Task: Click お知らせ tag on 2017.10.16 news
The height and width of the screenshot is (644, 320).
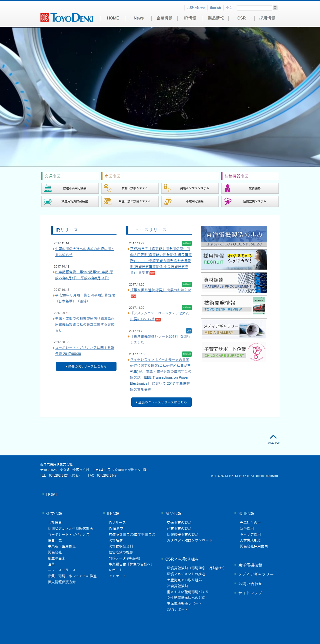Action: tap(187, 354)
